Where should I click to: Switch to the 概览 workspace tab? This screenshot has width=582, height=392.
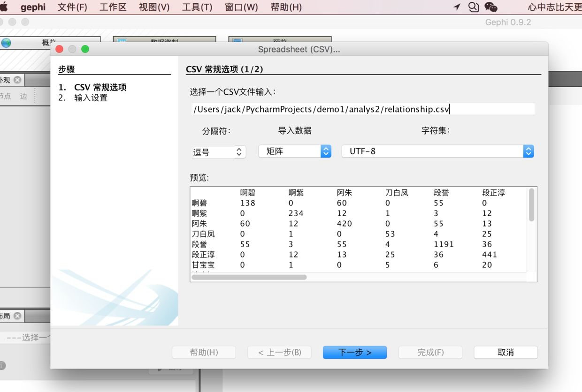(50, 42)
